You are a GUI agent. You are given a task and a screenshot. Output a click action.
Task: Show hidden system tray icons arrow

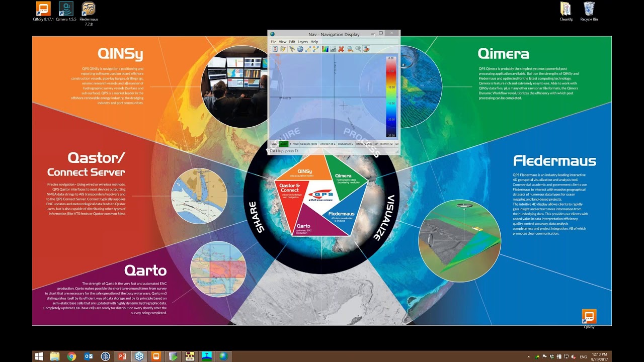(529, 356)
